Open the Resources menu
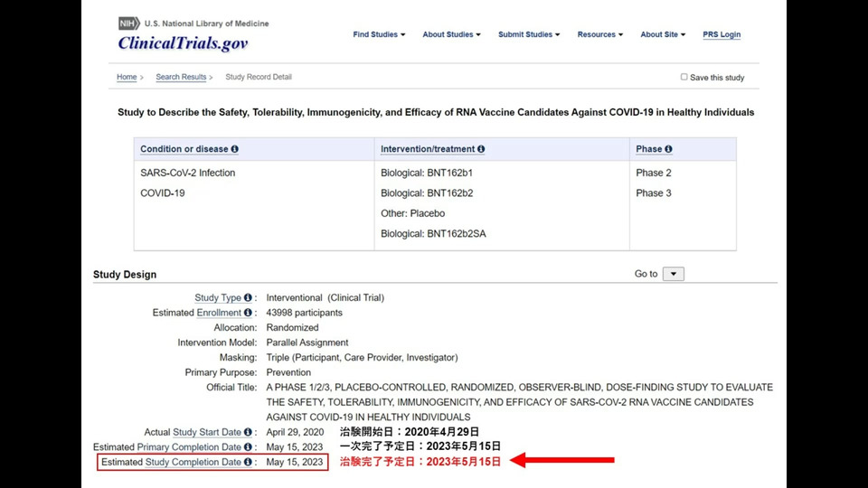This screenshot has width=868, height=488. click(x=600, y=34)
